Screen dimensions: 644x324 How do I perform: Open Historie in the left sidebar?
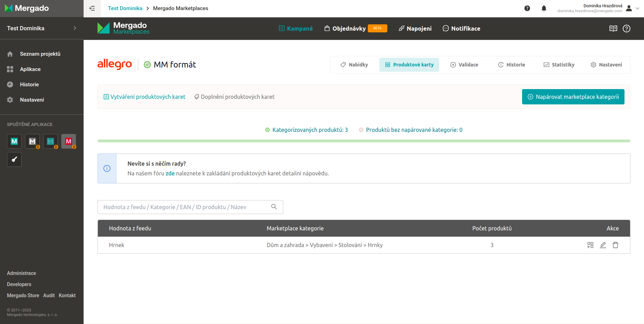click(x=29, y=85)
